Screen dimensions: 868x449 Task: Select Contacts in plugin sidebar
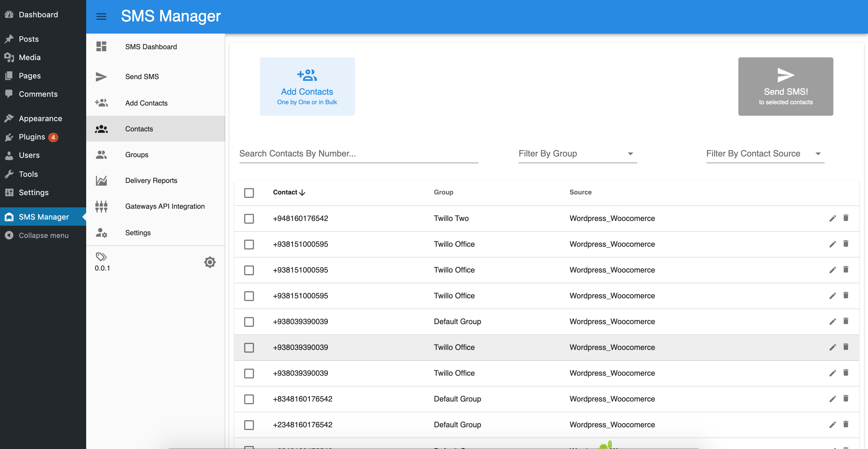155,129
